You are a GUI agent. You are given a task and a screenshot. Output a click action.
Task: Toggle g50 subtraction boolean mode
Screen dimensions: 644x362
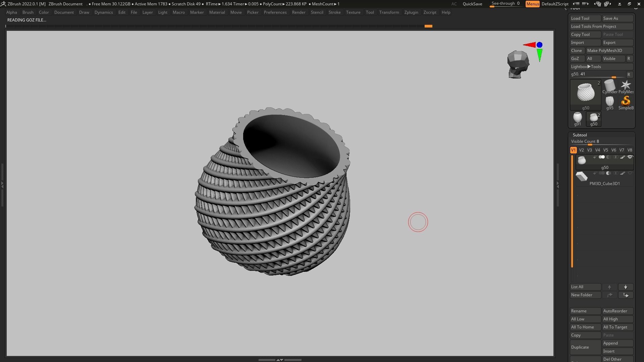tap(608, 157)
